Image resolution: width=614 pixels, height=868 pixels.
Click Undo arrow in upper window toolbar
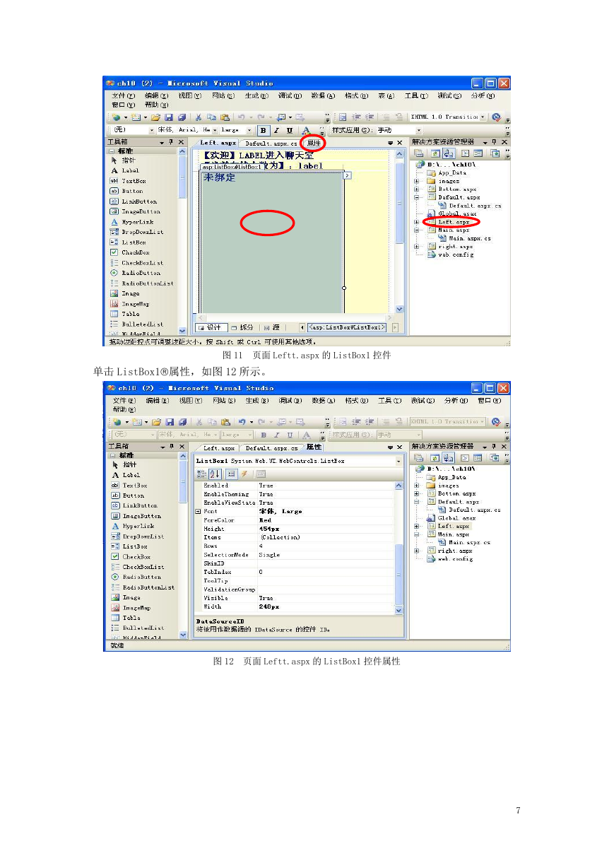(x=242, y=117)
